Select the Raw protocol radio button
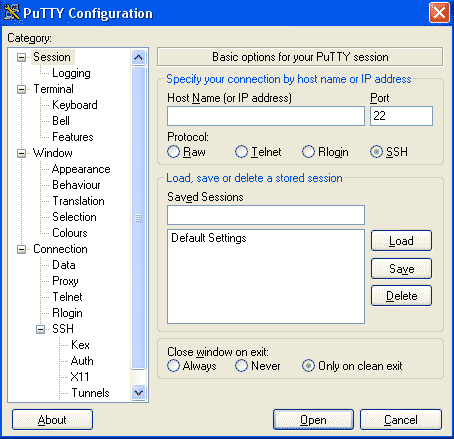This screenshot has height=439, width=454. 173,152
